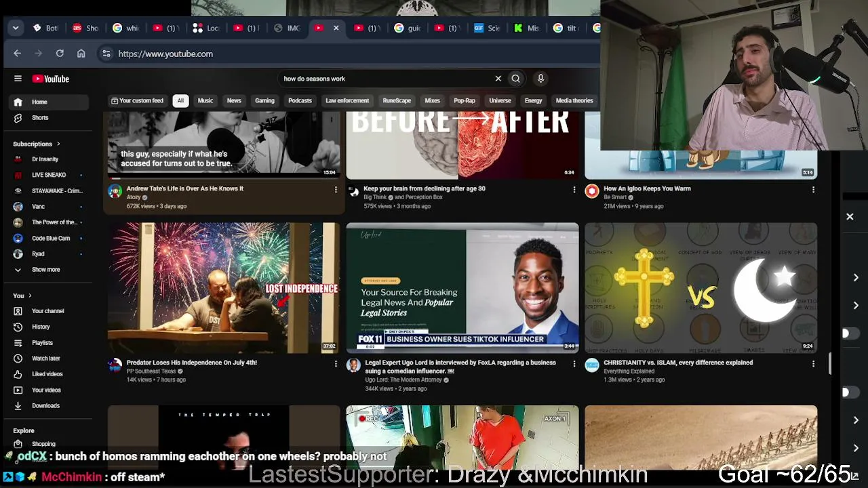Click the cross versus crescent moon thumbnail
Screen dimensions: 868x488
pyautogui.click(x=701, y=288)
